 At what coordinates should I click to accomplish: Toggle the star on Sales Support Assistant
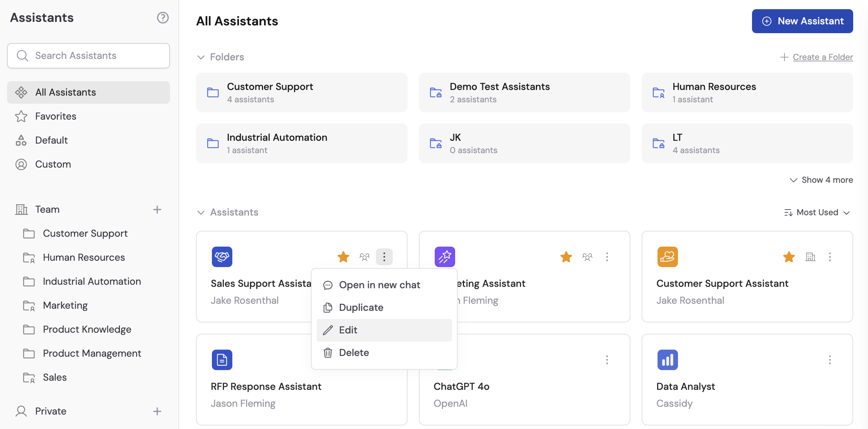(343, 257)
